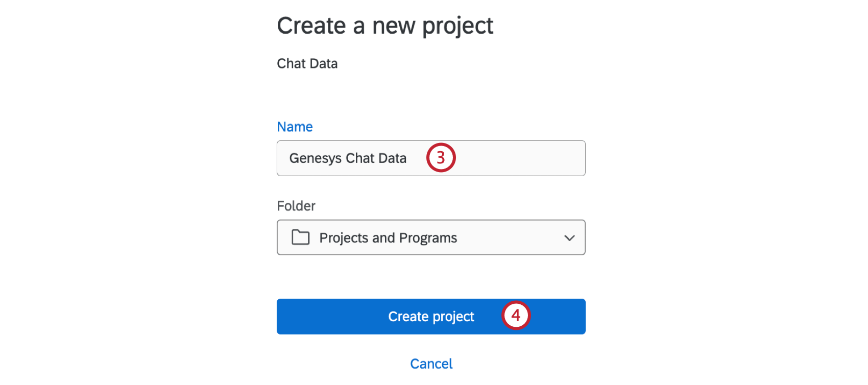Select the Projects and Programs folder entry
The height and width of the screenshot is (385, 868).
pyautogui.click(x=388, y=237)
